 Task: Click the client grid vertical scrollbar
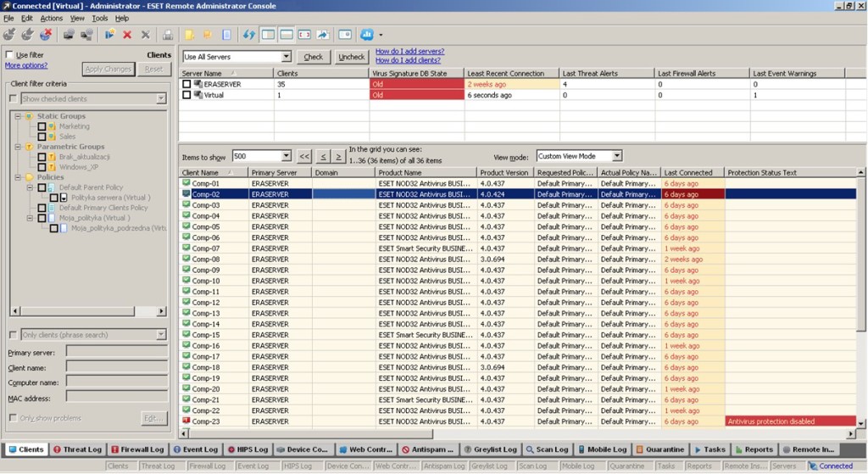point(861,298)
